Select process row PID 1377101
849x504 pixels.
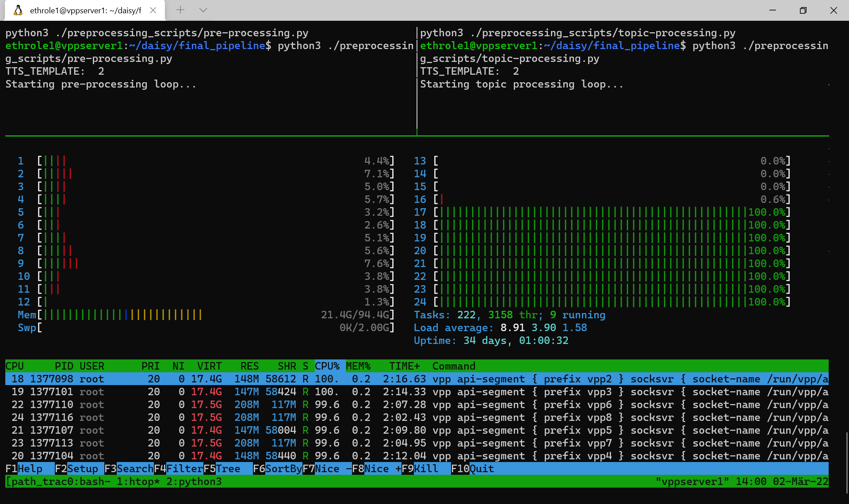[x=417, y=392]
